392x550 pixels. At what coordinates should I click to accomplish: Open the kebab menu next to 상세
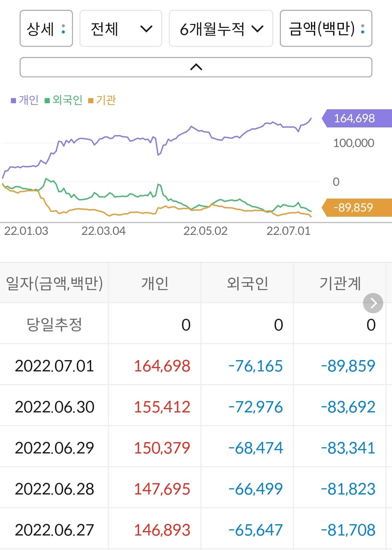(x=64, y=29)
